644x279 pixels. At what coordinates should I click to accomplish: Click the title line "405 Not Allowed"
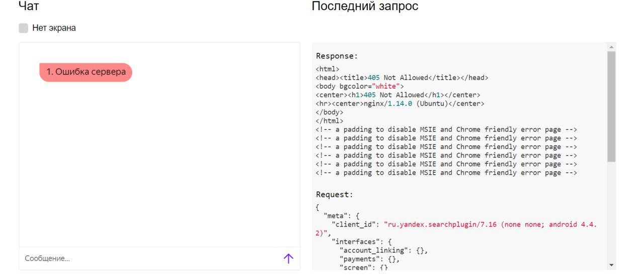pyautogui.click(x=402, y=78)
